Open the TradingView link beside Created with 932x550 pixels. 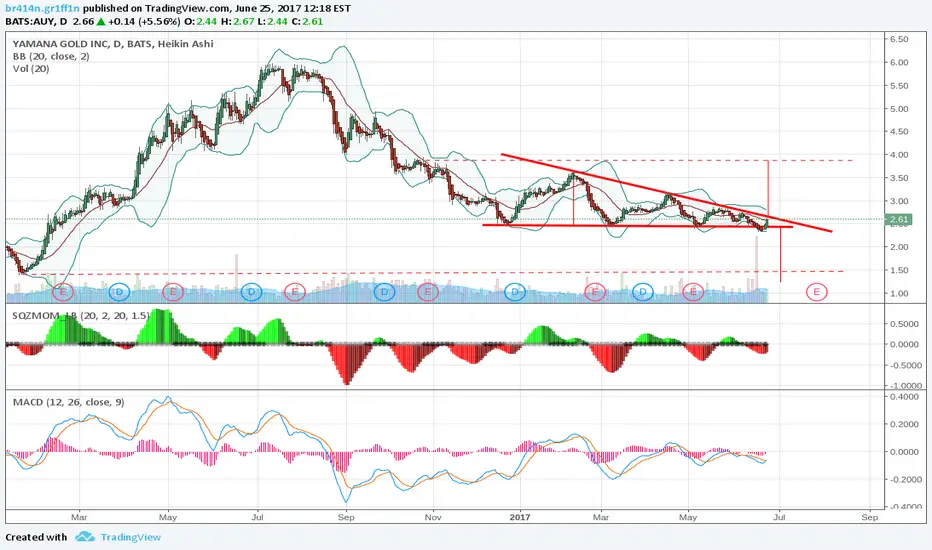[130, 537]
